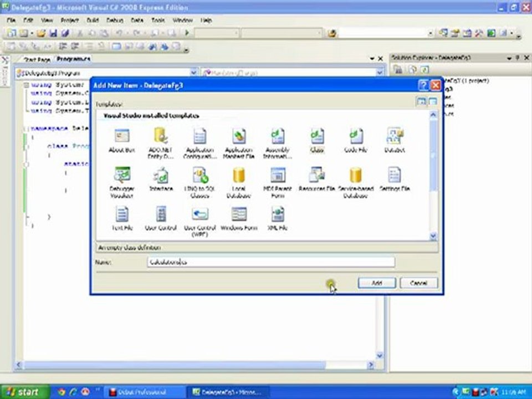The height and width of the screenshot is (399, 532).
Task: Click the template list scroll-down arrow
Action: click(433, 236)
